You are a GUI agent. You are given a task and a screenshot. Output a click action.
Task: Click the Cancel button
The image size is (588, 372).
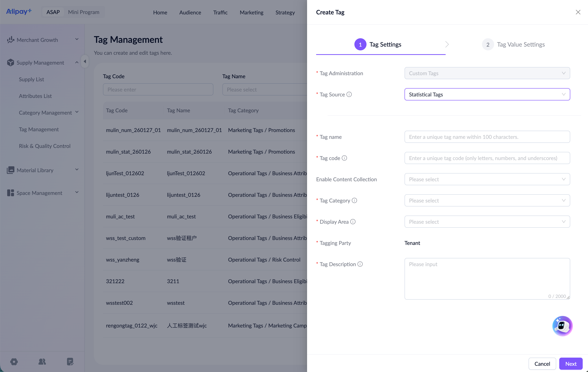(x=542, y=364)
